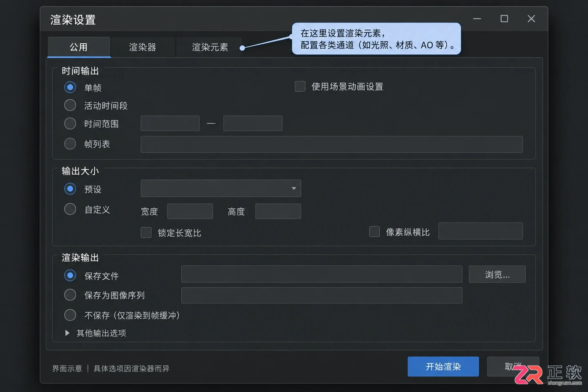Click the 浏览... button

tap(497, 274)
